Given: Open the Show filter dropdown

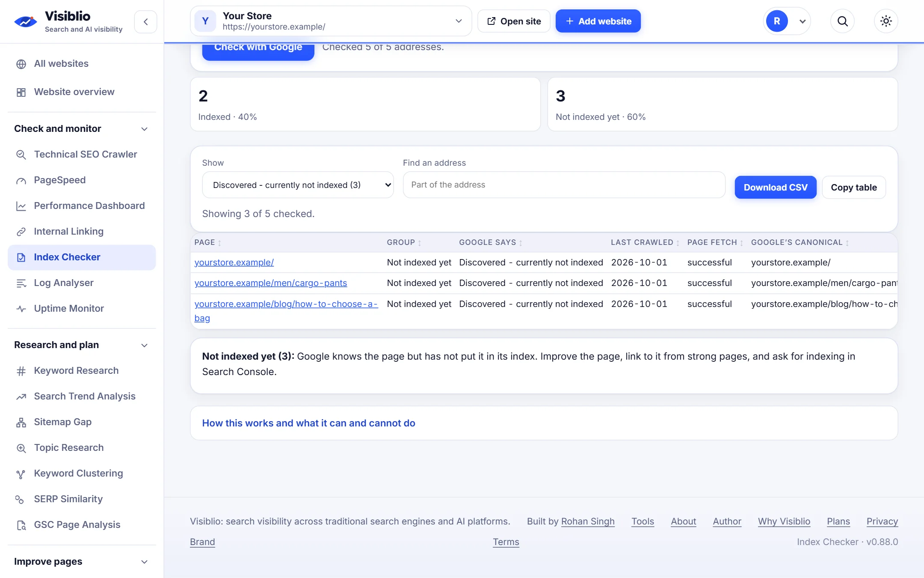Looking at the screenshot, I should (x=298, y=185).
